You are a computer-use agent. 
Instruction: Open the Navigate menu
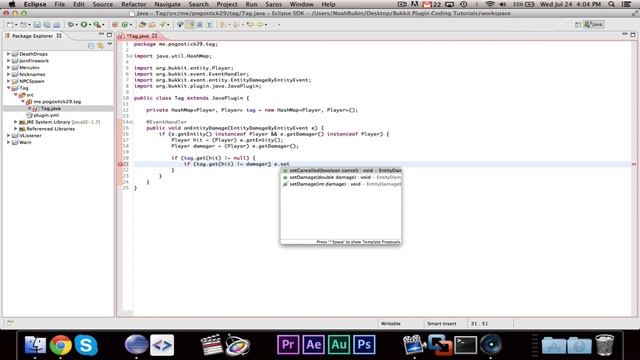167,4
